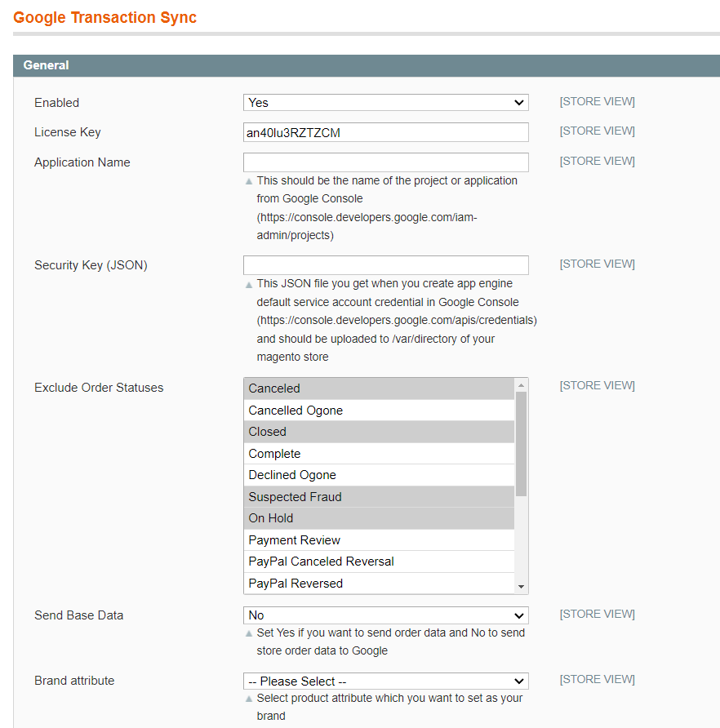
Task: Click the tooltip icon below Application Name
Action: (249, 180)
